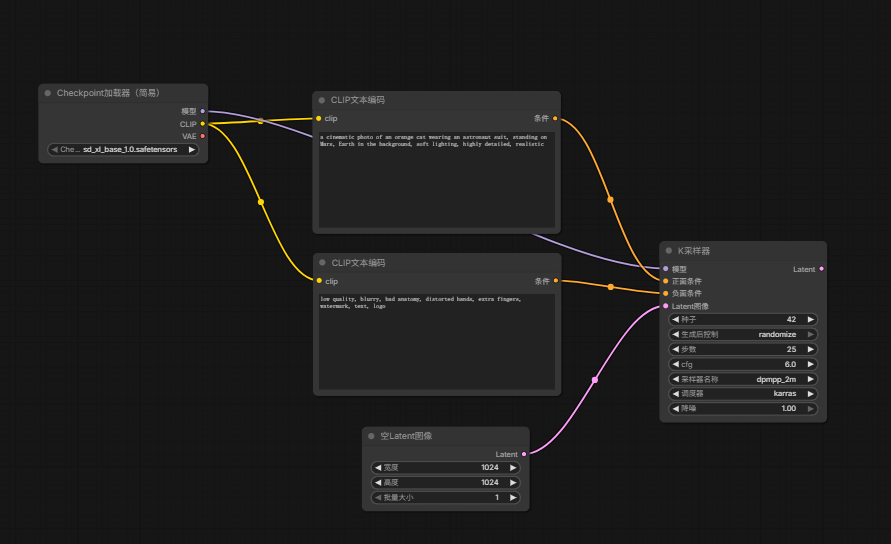Image resolution: width=891 pixels, height=544 pixels.
Task: Increase 宽度 with its right arrow
Action: 513,467
